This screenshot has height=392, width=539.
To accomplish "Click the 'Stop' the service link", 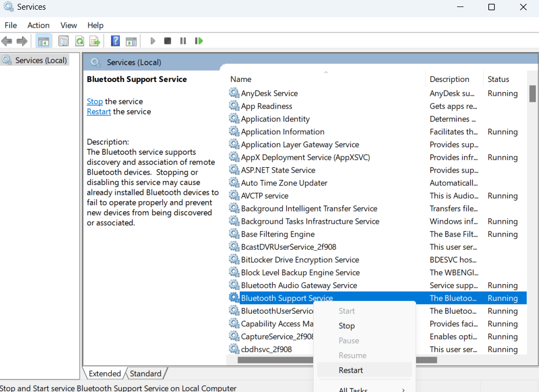I will point(94,101).
